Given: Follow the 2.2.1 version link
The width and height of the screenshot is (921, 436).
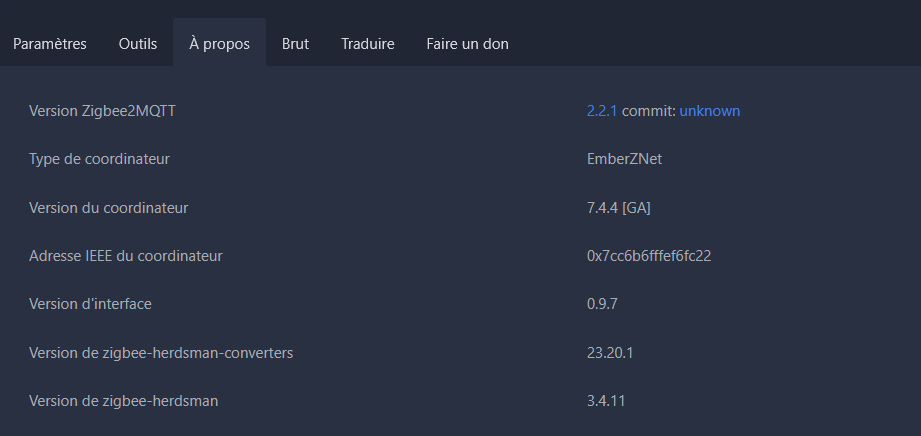Looking at the screenshot, I should click(601, 111).
